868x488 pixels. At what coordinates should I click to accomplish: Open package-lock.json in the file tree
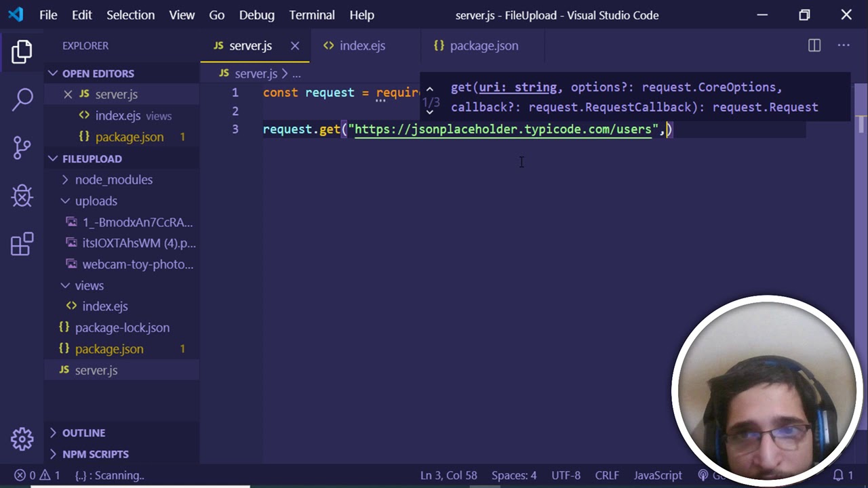pos(122,327)
